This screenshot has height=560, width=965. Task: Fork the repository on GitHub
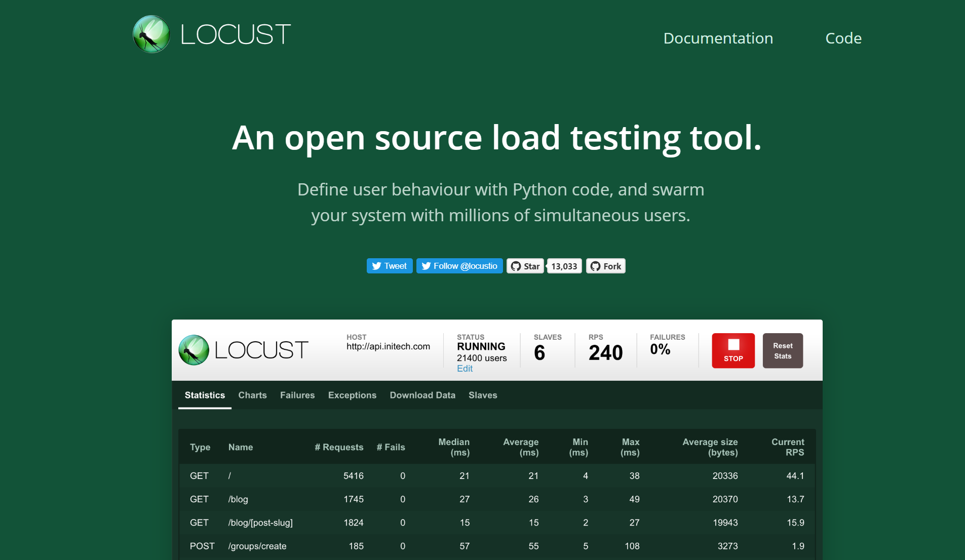point(606,266)
